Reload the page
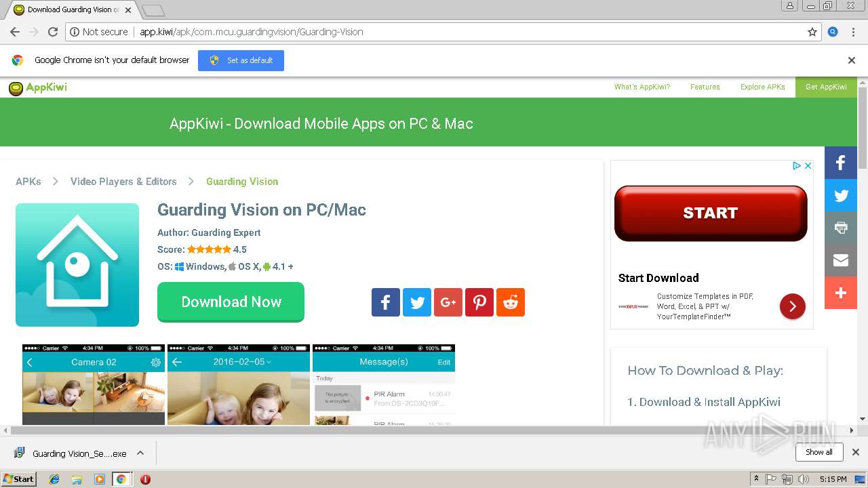The width and height of the screenshot is (868, 488). click(53, 32)
